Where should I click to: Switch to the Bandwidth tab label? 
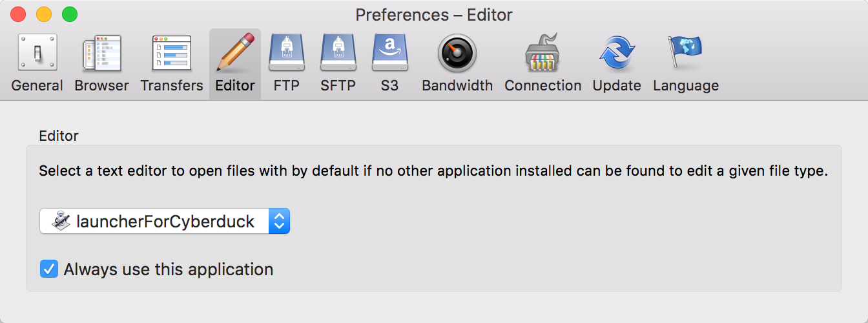(x=457, y=85)
